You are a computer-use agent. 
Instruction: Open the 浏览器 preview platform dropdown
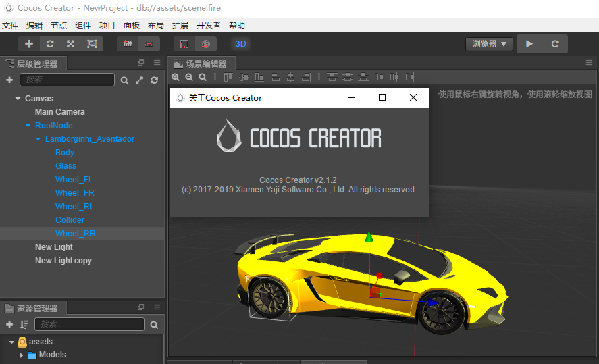(489, 44)
